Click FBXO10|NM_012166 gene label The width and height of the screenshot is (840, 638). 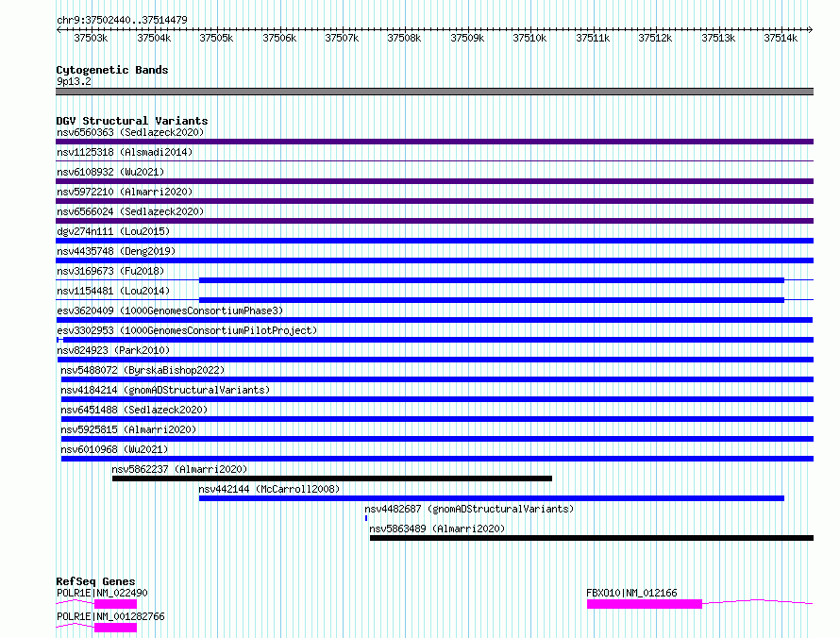point(631,593)
